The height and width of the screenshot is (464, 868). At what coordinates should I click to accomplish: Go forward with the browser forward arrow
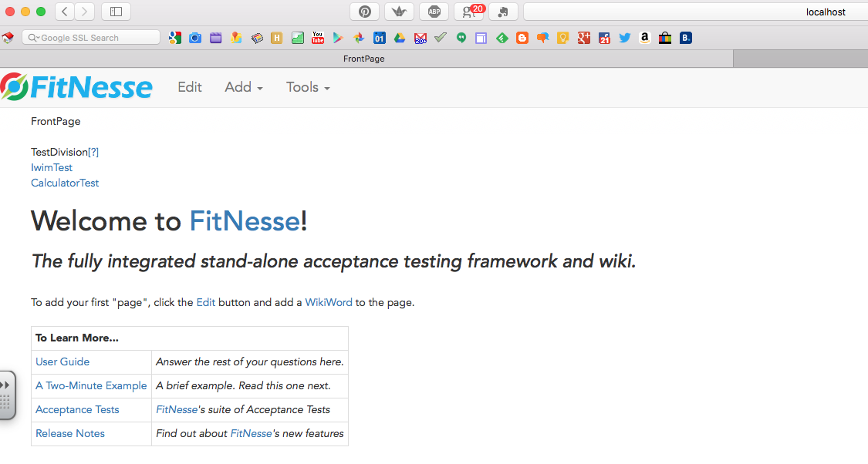pyautogui.click(x=84, y=12)
